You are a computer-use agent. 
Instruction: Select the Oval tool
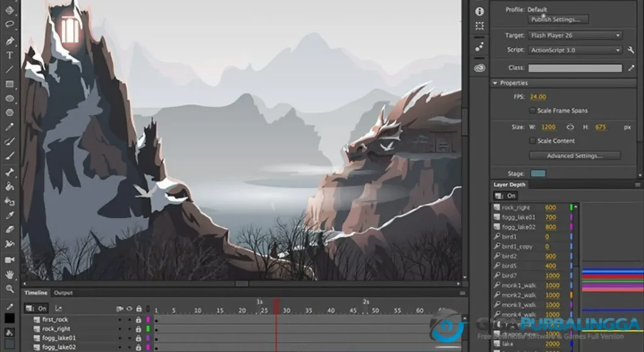point(9,98)
